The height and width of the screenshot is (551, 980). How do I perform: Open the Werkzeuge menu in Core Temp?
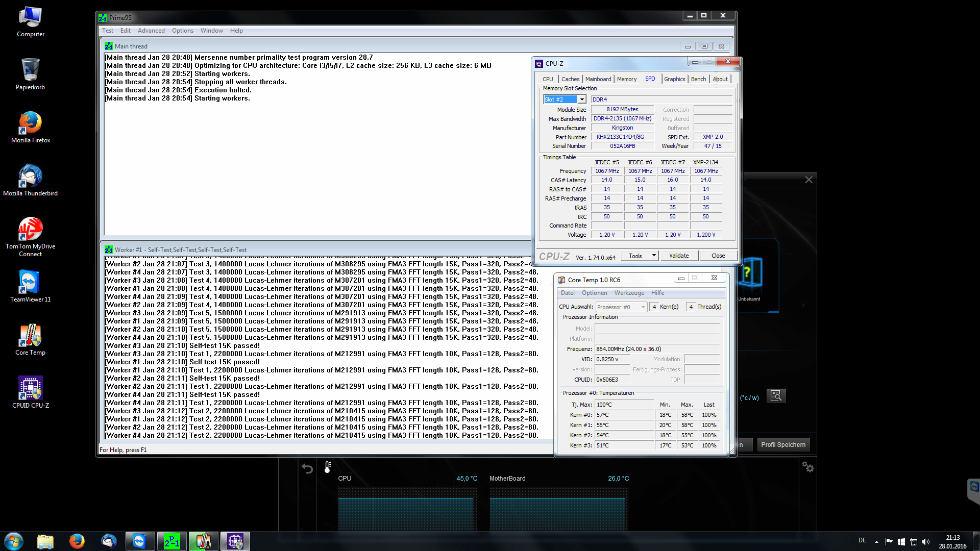coord(629,293)
